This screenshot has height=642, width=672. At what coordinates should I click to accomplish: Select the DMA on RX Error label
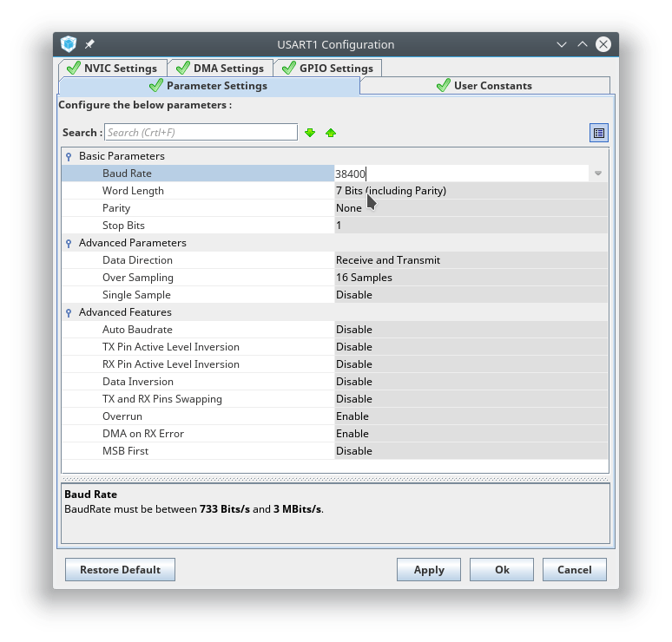pyautogui.click(x=142, y=434)
